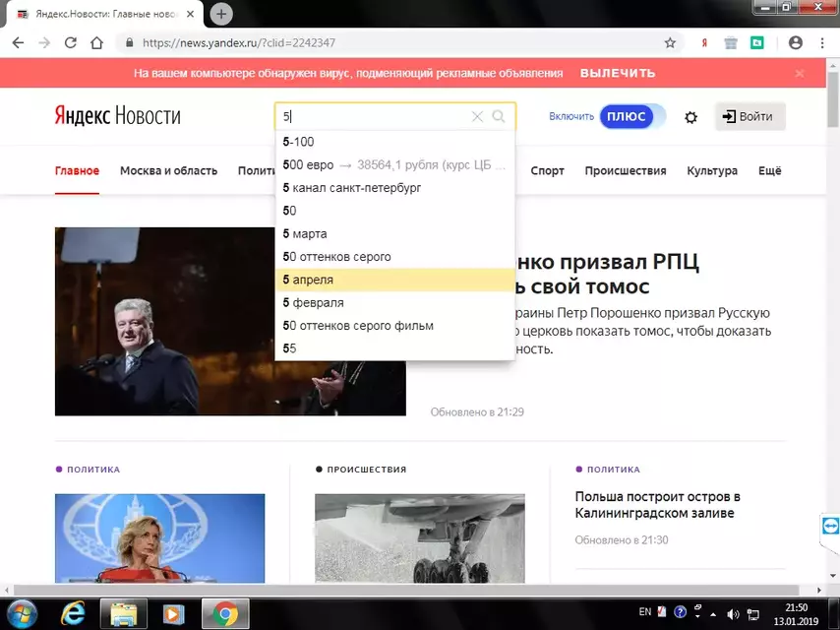Submit search with magnifier icon
Image resolution: width=840 pixels, height=630 pixels.
(x=499, y=116)
